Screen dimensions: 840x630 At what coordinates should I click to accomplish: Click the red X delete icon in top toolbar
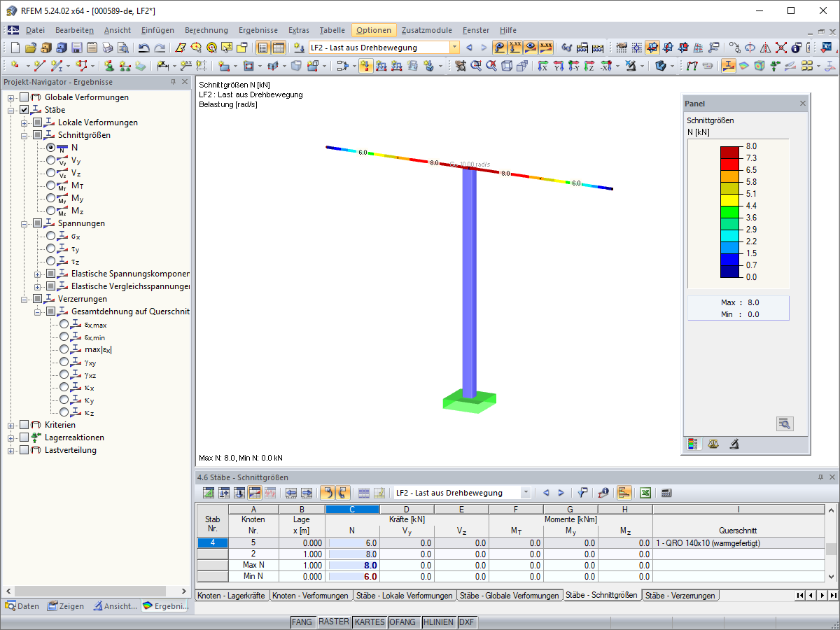[x=781, y=48]
